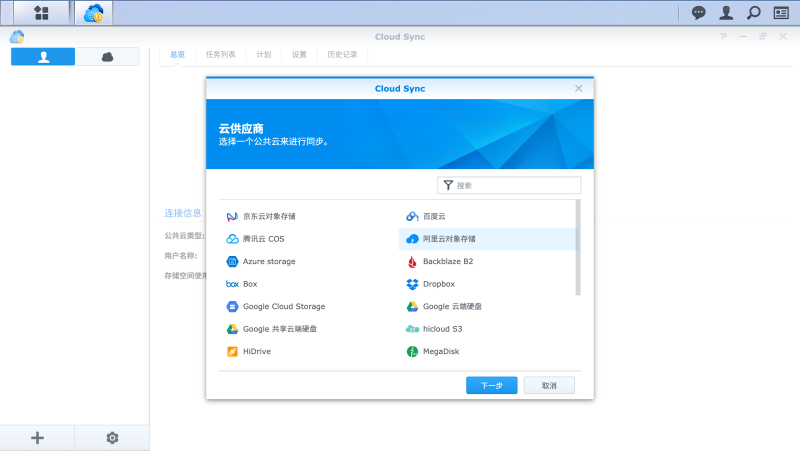Click the 搜索 provider search field
The width and height of the screenshot is (800, 451).
(x=509, y=185)
